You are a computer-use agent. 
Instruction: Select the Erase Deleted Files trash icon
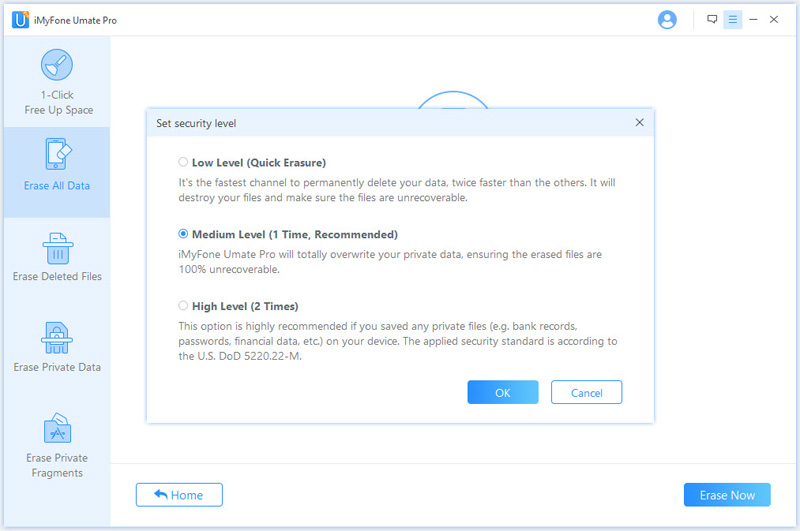click(58, 248)
